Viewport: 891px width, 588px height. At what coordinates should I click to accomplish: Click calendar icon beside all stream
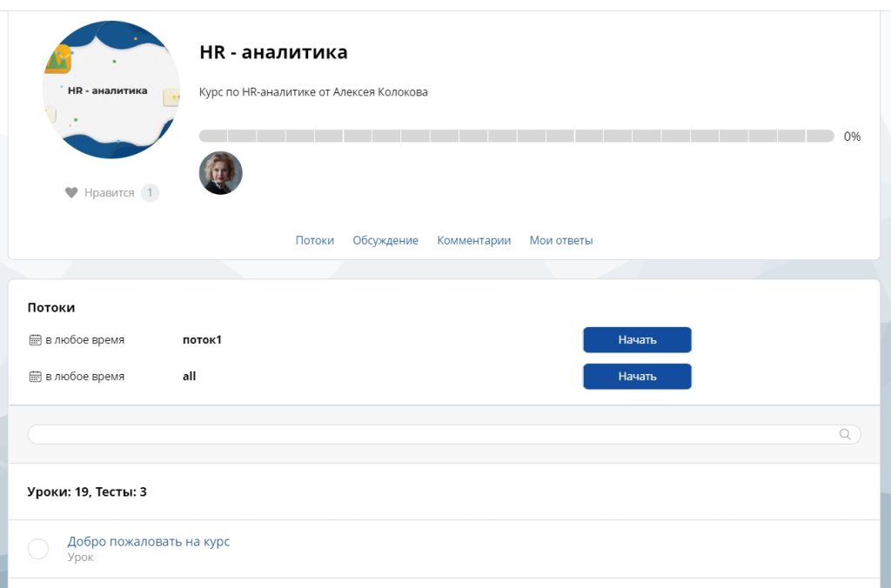pyautogui.click(x=35, y=376)
